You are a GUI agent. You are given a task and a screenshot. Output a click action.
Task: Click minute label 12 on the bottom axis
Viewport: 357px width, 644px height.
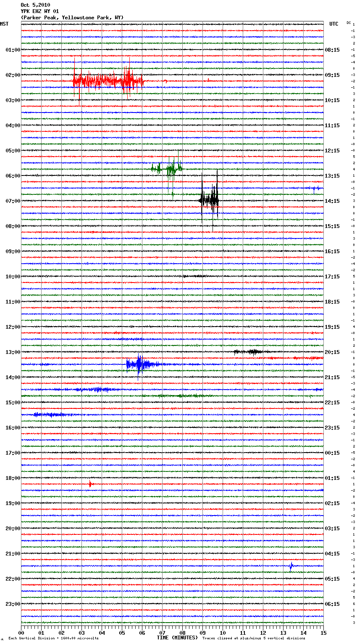point(263,633)
